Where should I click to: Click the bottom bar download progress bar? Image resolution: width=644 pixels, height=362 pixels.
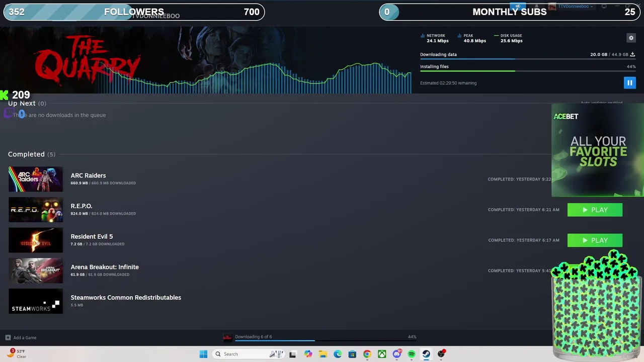pos(326,341)
